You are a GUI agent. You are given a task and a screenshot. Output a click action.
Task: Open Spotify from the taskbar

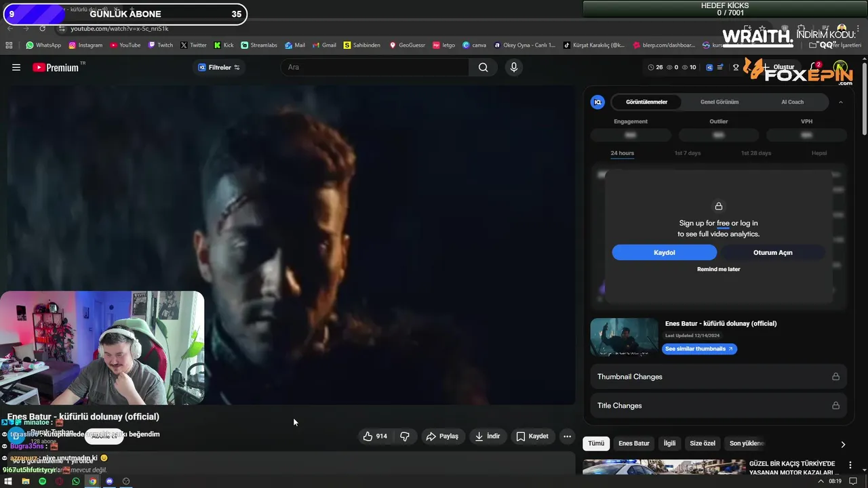point(42,481)
